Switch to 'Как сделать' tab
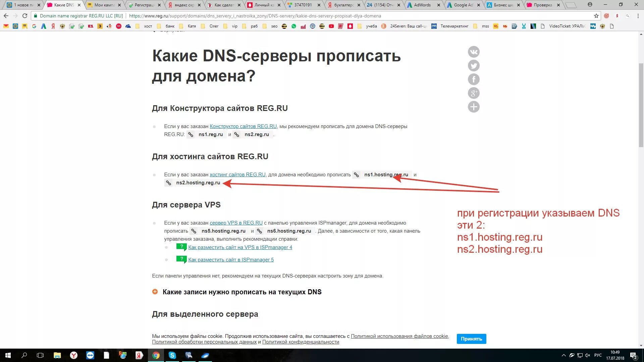The image size is (644, 362). pos(224,5)
